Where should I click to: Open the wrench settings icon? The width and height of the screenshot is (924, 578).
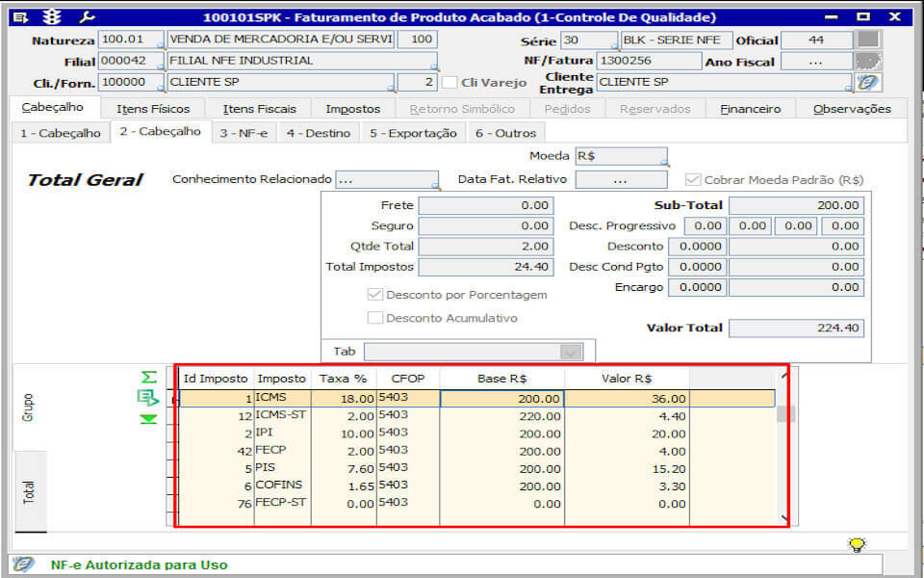[x=87, y=17]
